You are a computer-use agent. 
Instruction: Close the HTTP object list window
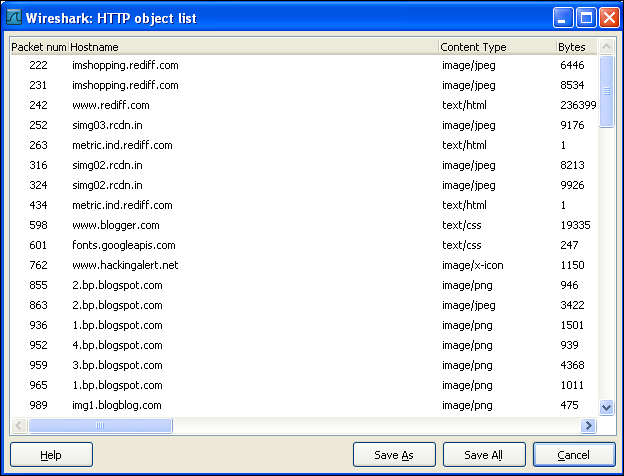pos(610,18)
